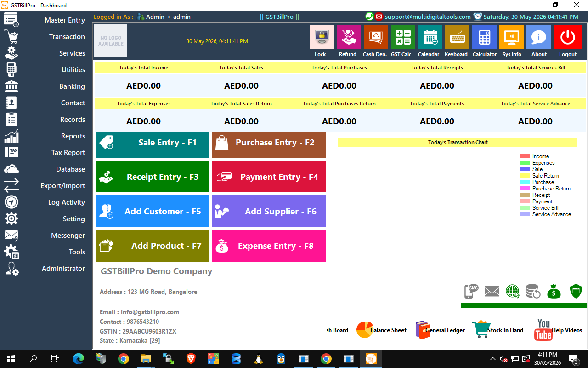Image resolution: width=588 pixels, height=368 pixels.
Task: Open the About dialog
Action: 538,37
